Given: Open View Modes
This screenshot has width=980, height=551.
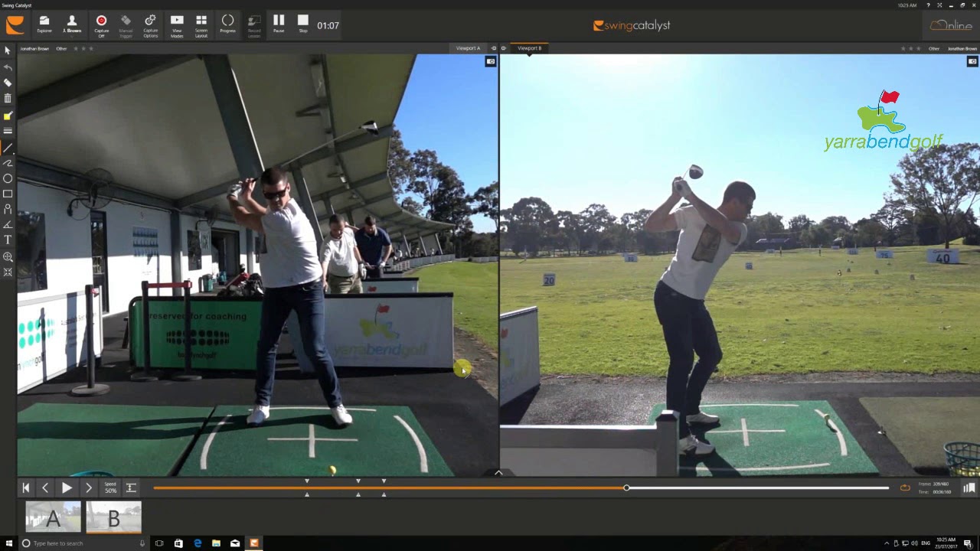Looking at the screenshot, I should pyautogui.click(x=177, y=24).
